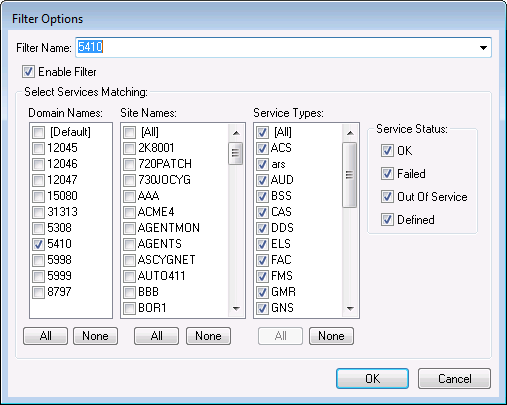The image size is (507, 405).
Task: Check domain 5998
Action: pos(39,260)
